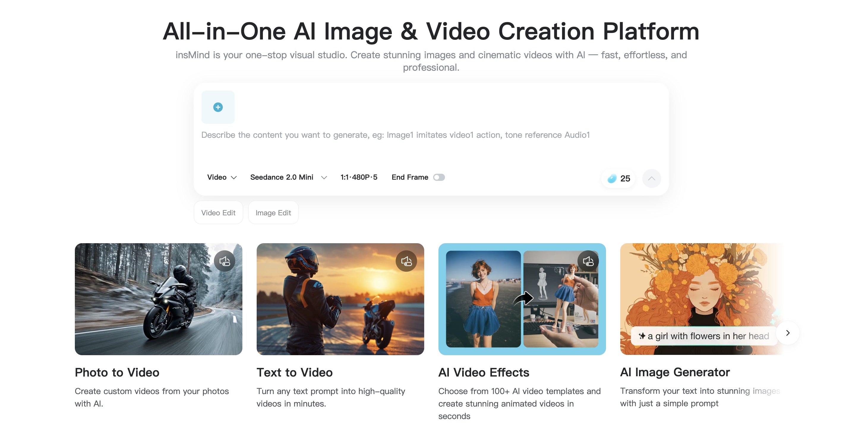The image size is (868, 430).
Task: Click the sunset biker thumbnail
Action: point(340,299)
